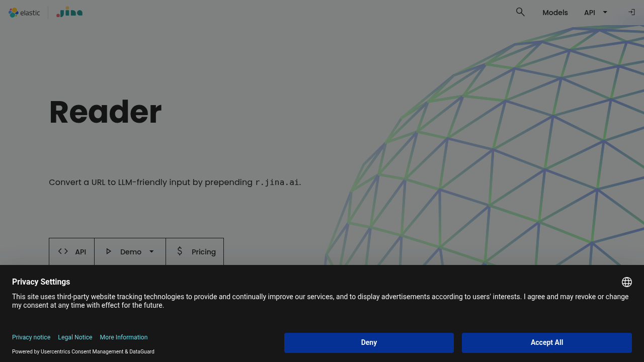Expand the API dropdown in header
Image resolution: width=644 pixels, height=362 pixels.
tap(596, 13)
